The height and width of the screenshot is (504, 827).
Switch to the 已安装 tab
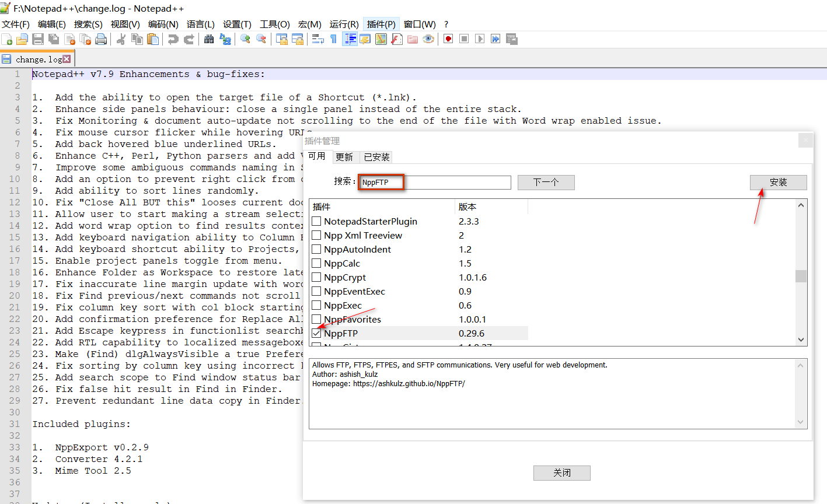click(376, 157)
